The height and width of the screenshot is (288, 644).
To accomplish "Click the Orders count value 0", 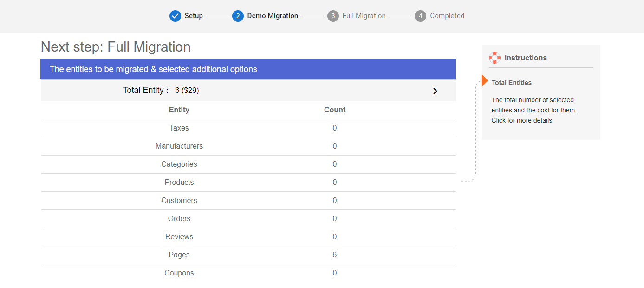I will 335,219.
